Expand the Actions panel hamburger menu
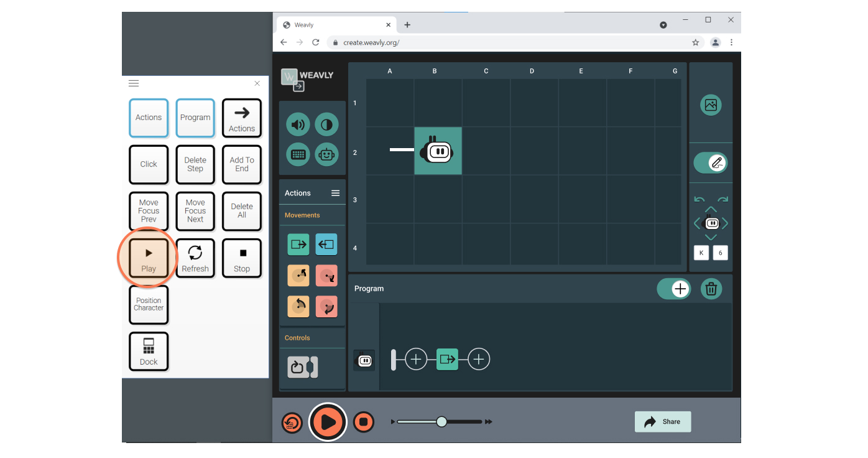Image resolution: width=868 pixels, height=458 pixels. (335, 193)
